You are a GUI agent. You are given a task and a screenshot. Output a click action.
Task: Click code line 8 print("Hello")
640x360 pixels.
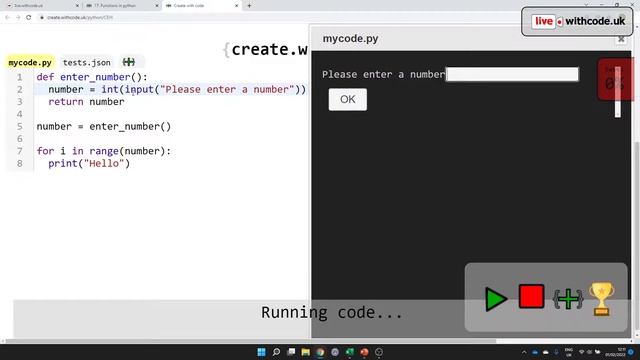89,163
